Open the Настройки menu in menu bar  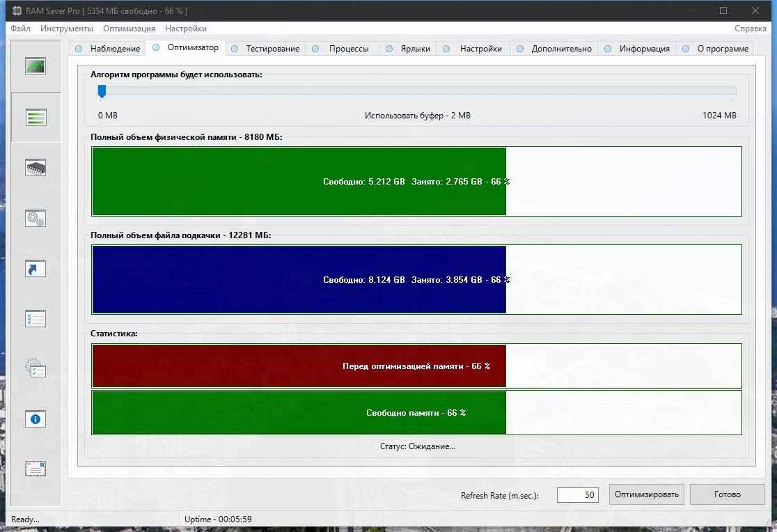coord(186,29)
